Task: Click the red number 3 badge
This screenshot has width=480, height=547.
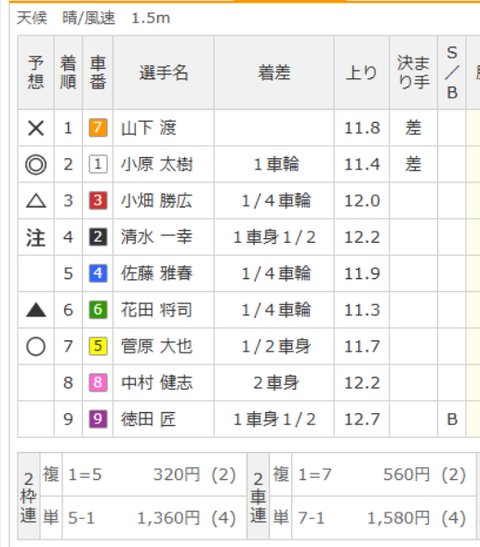Action: click(x=98, y=201)
